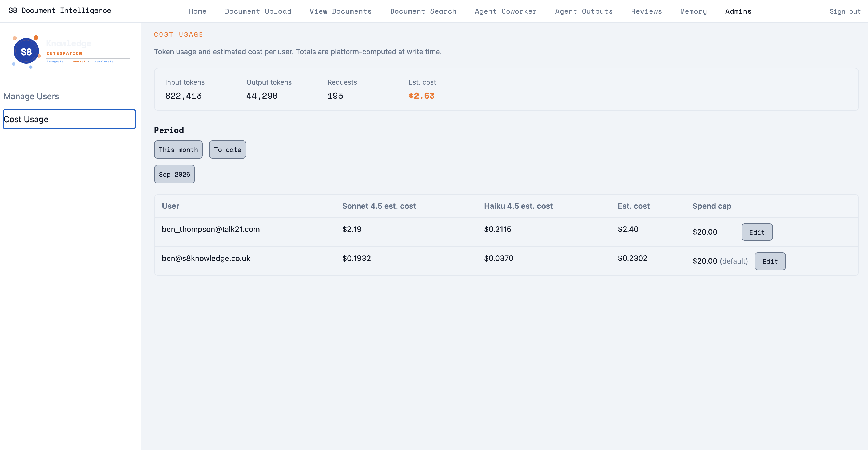Click the $2.40 est. cost cell
Image resolution: width=868 pixels, height=450 pixels.
628,229
